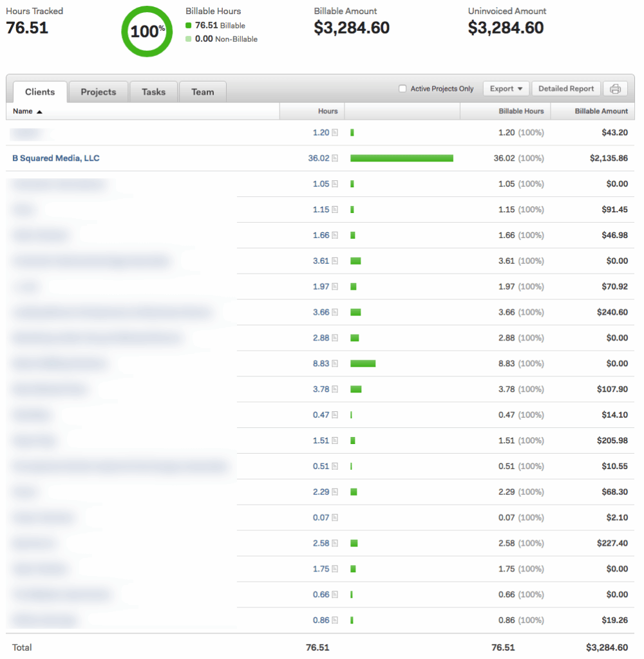The image size is (644, 659).
Task: Open detail icon beside 1.20 hours
Action: tap(335, 133)
